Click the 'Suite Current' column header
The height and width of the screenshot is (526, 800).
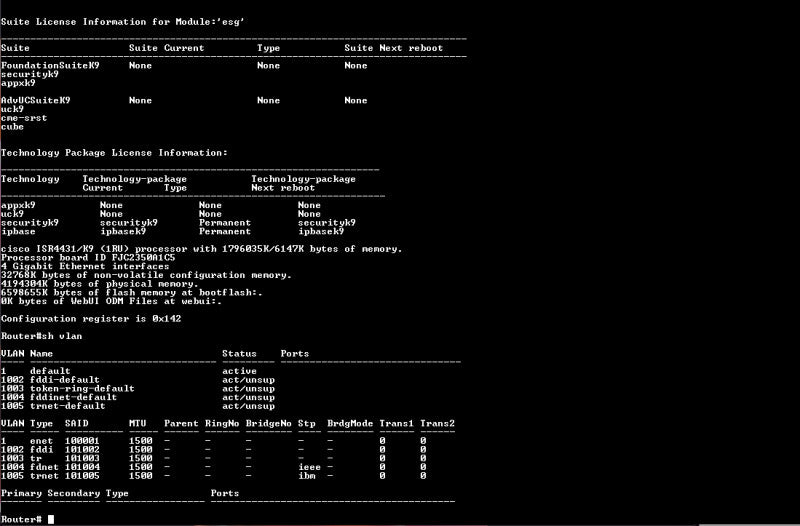coord(166,48)
